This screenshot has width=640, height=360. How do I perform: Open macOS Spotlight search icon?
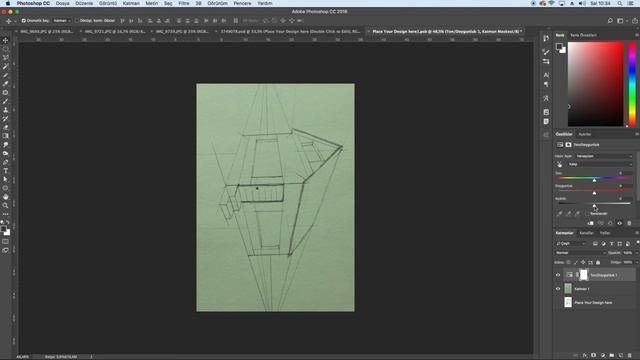620,3
